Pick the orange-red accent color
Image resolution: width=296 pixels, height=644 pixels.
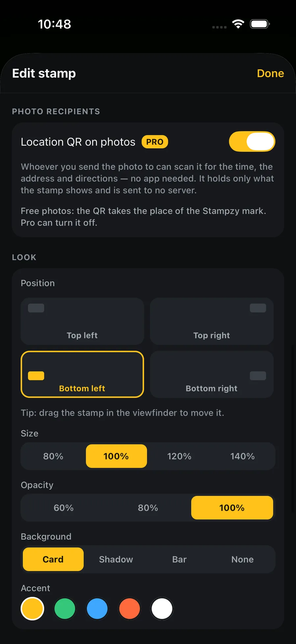[x=130, y=609]
